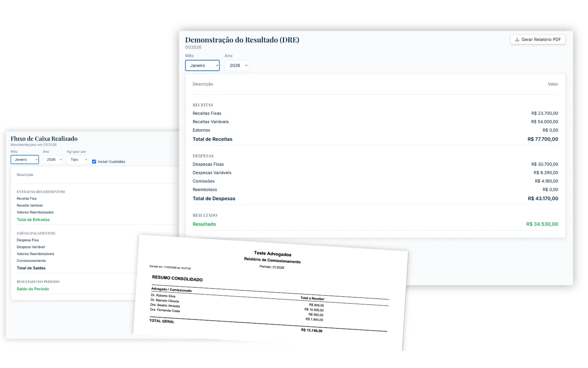Click Dra. Beatriz Almeida in commission report
This screenshot has height=368, width=588.
pyautogui.click(x=165, y=305)
